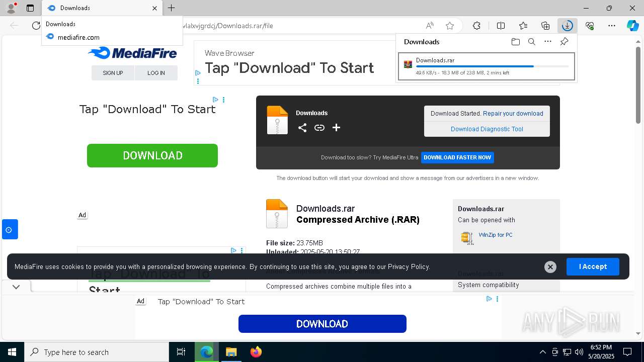
Task: Copy the file link icon
Action: click(x=319, y=128)
